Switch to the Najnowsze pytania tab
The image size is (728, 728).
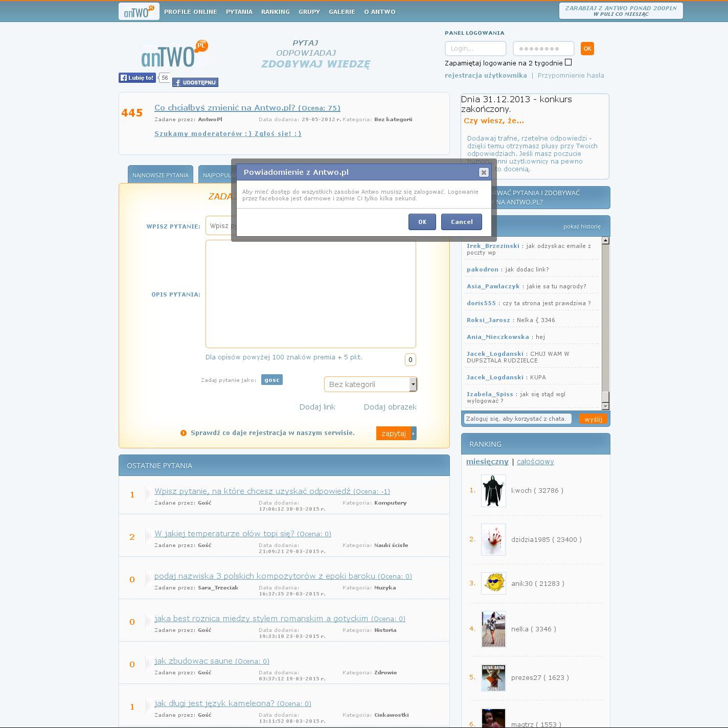pos(161,175)
